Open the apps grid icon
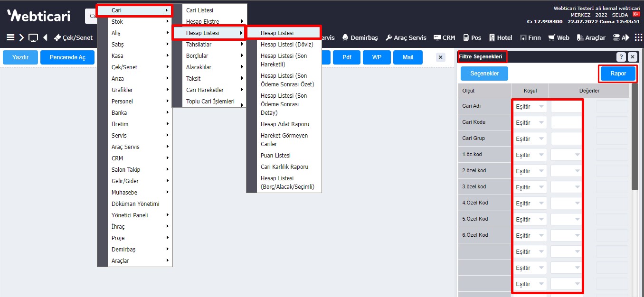This screenshot has height=297, width=644. click(x=638, y=37)
